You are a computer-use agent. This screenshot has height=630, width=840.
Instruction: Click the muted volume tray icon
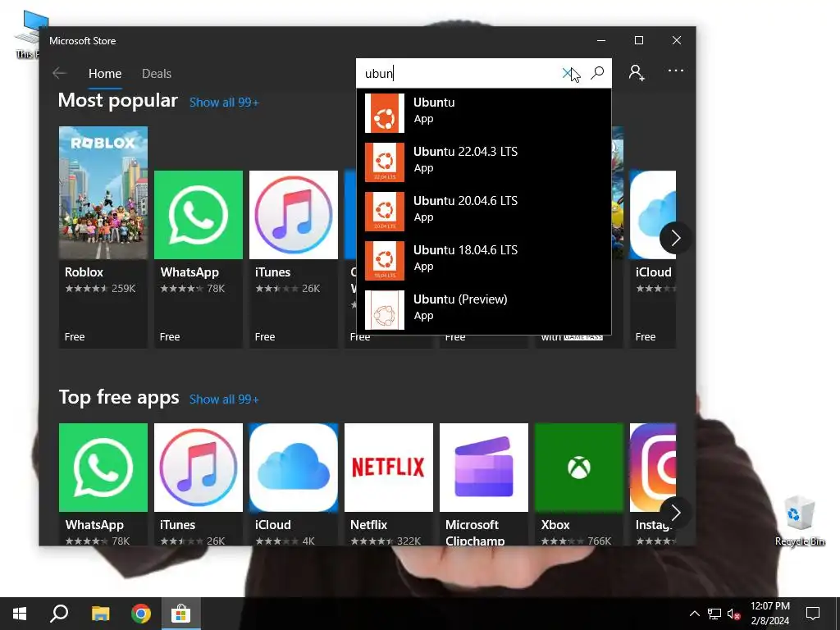(x=733, y=614)
